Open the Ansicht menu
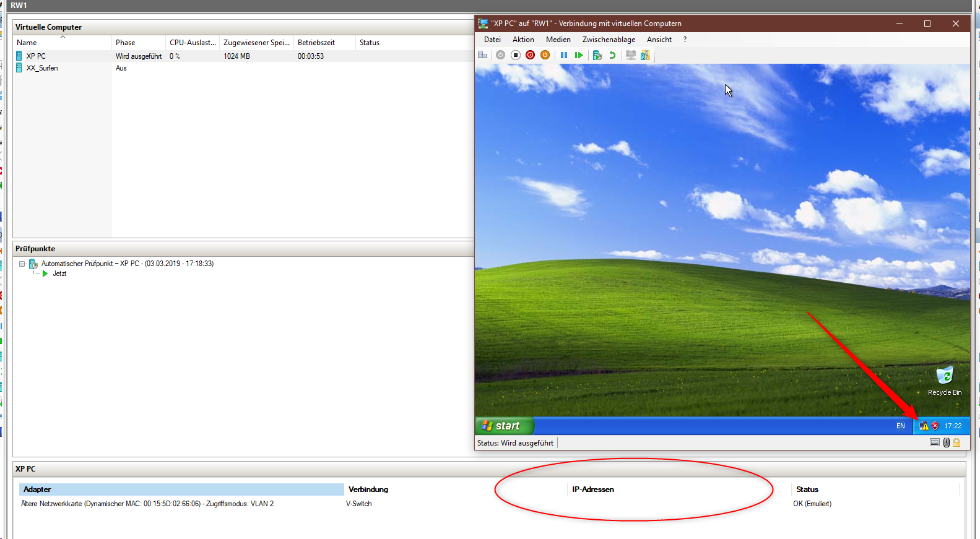Screen dimensions: 980x539 click(659, 40)
